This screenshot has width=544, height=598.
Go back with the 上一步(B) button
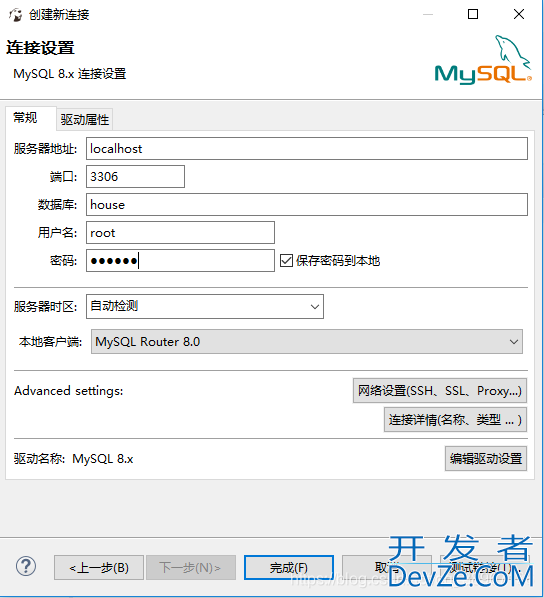click(x=99, y=567)
